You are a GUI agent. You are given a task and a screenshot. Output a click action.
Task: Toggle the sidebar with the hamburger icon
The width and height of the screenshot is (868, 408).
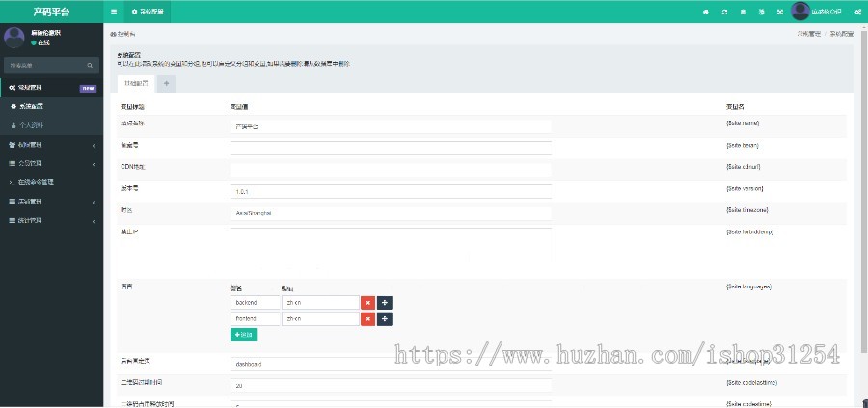pyautogui.click(x=114, y=12)
